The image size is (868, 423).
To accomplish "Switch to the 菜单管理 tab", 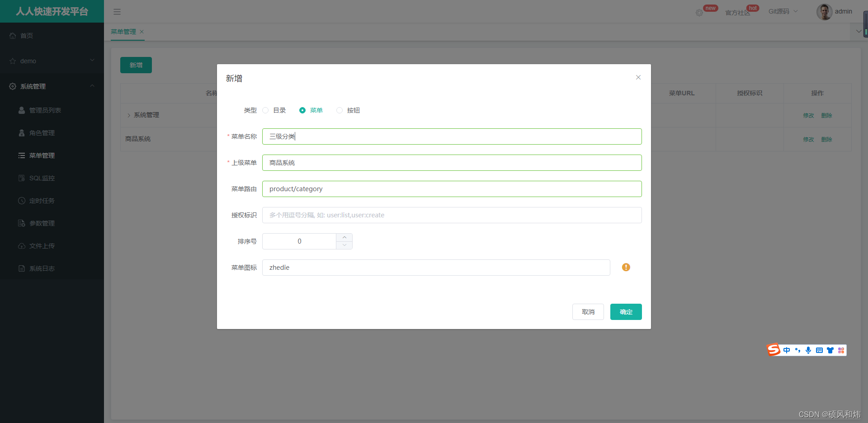I will click(x=123, y=32).
